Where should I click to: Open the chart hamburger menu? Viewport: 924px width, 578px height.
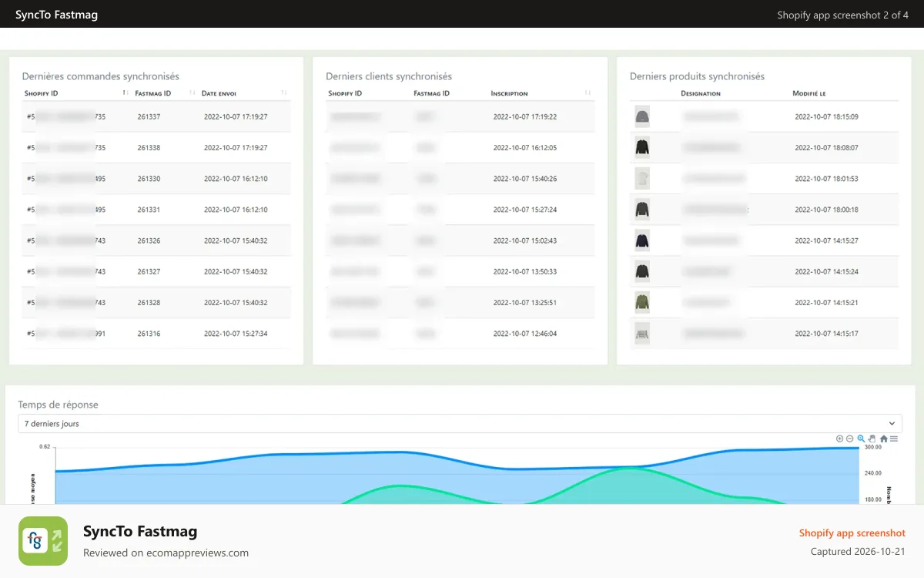pos(894,439)
